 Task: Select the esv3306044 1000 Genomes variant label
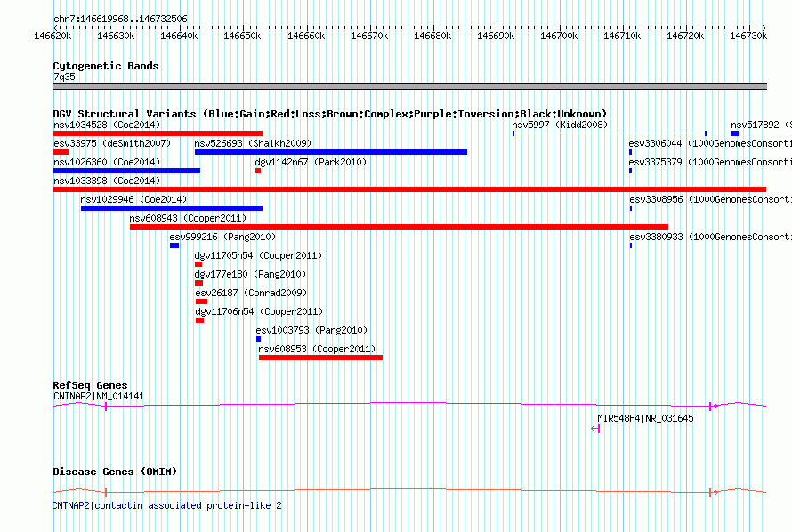(709, 143)
